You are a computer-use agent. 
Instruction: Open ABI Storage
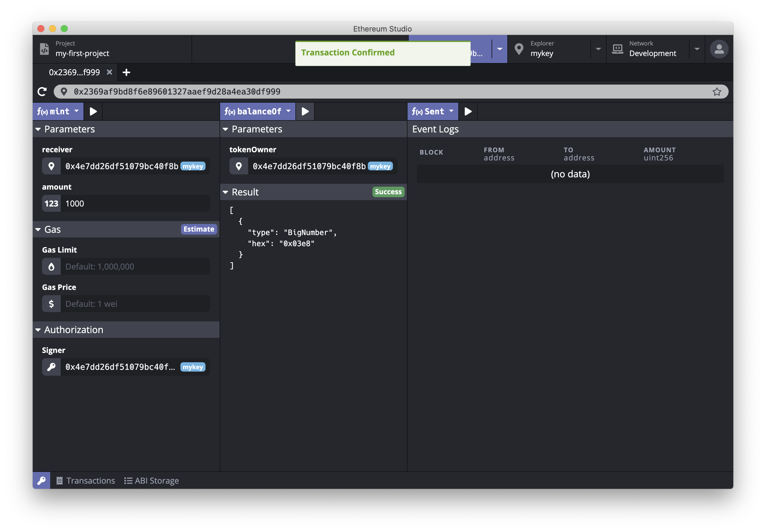pyautogui.click(x=152, y=480)
